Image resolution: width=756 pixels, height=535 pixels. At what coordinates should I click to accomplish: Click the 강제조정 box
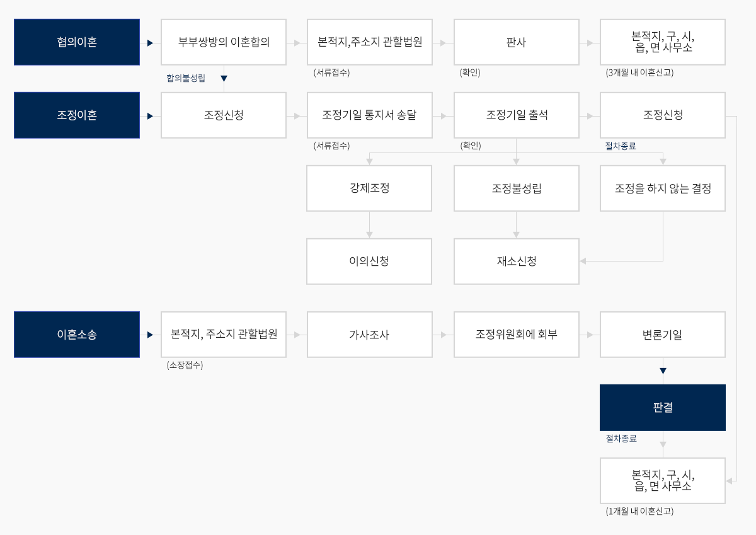pyautogui.click(x=369, y=188)
